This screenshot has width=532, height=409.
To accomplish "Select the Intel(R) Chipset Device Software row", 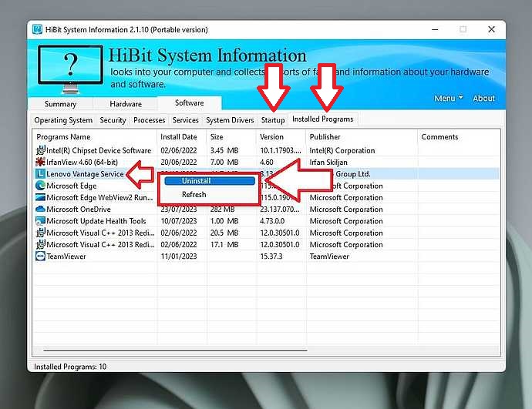I will coord(266,150).
